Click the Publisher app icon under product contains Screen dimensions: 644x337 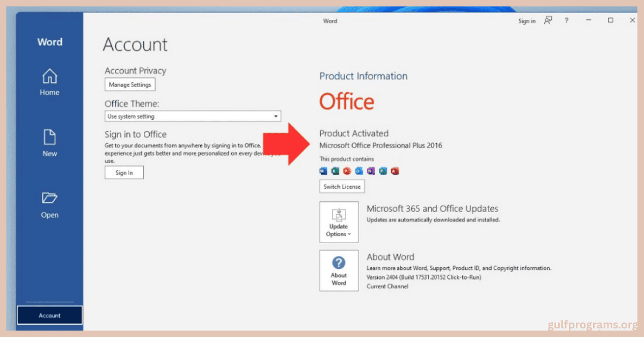click(x=383, y=171)
